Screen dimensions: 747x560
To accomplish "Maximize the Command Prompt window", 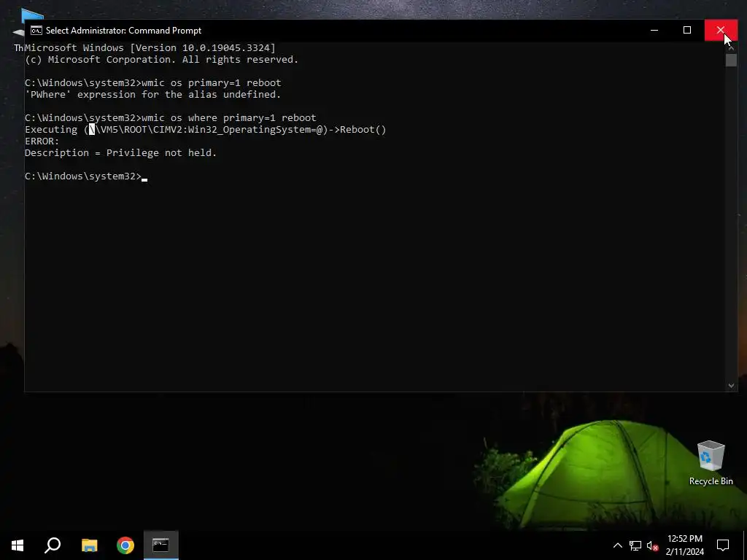I will tap(687, 31).
